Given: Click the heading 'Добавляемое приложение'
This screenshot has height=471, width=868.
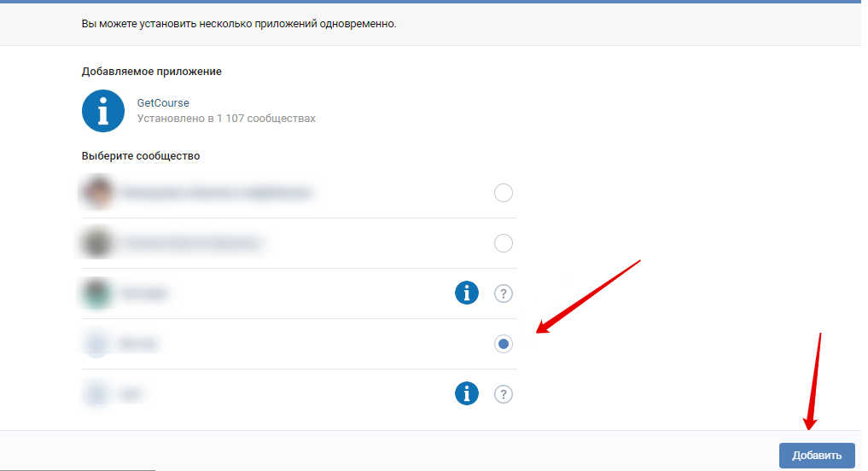Looking at the screenshot, I should pos(152,72).
